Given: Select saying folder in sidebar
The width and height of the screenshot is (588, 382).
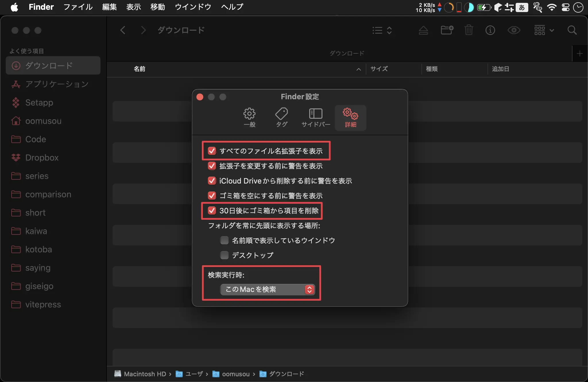Looking at the screenshot, I should (53, 268).
